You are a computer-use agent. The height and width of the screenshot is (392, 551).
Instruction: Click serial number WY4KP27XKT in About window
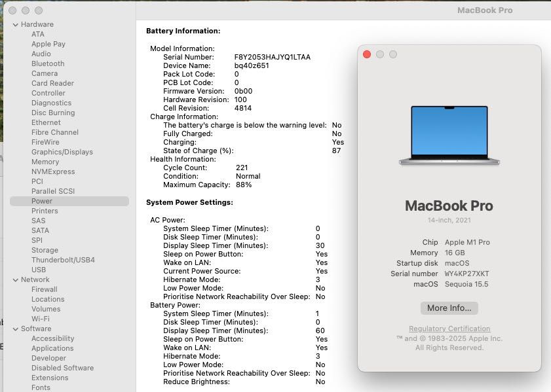click(466, 274)
